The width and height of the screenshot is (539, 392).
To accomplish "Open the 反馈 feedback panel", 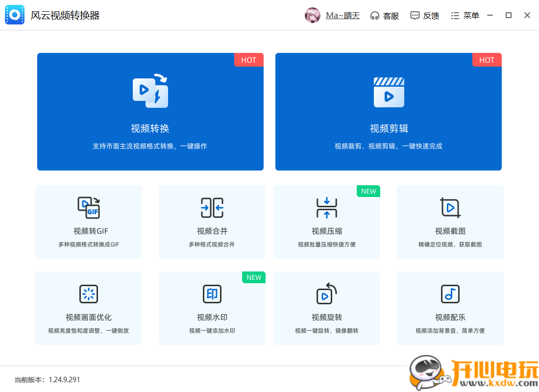I will click(425, 15).
